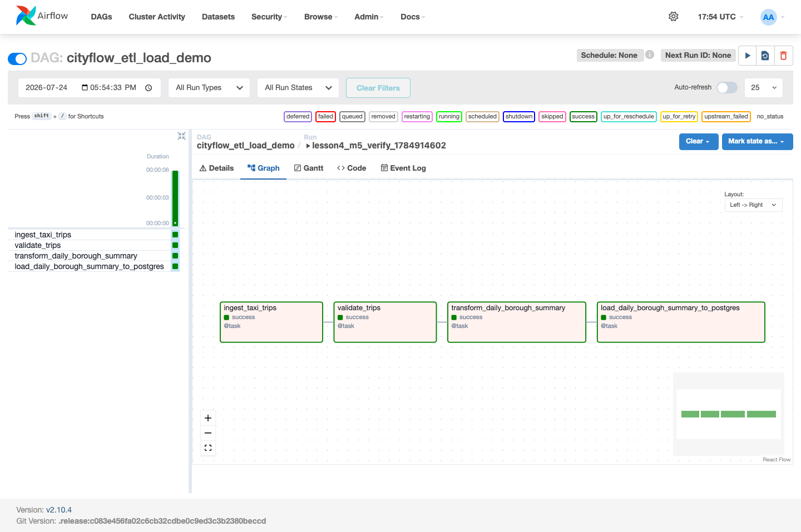The width and height of the screenshot is (801, 532).
Task: Select load_daily_borough_summary_to_postgres status square in grid
Action: pos(175,266)
